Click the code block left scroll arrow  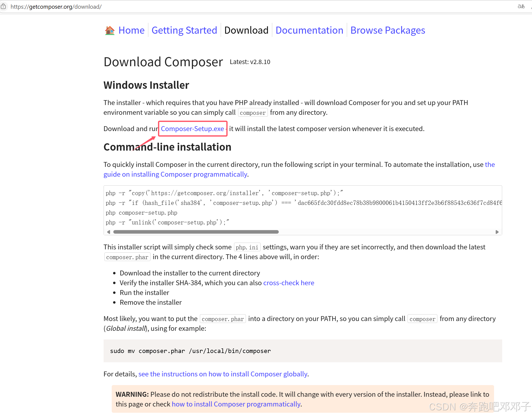(108, 232)
